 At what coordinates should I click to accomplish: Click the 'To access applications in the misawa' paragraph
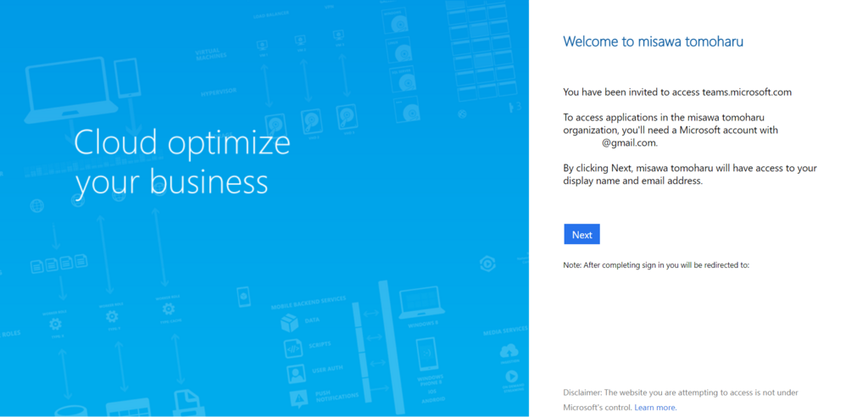tap(671, 131)
